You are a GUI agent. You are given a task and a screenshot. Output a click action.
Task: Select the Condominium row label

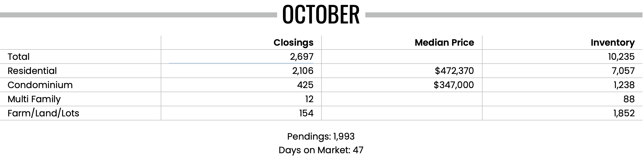40,85
